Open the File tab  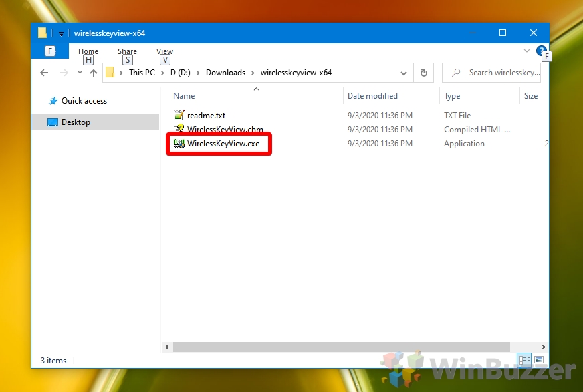point(50,51)
